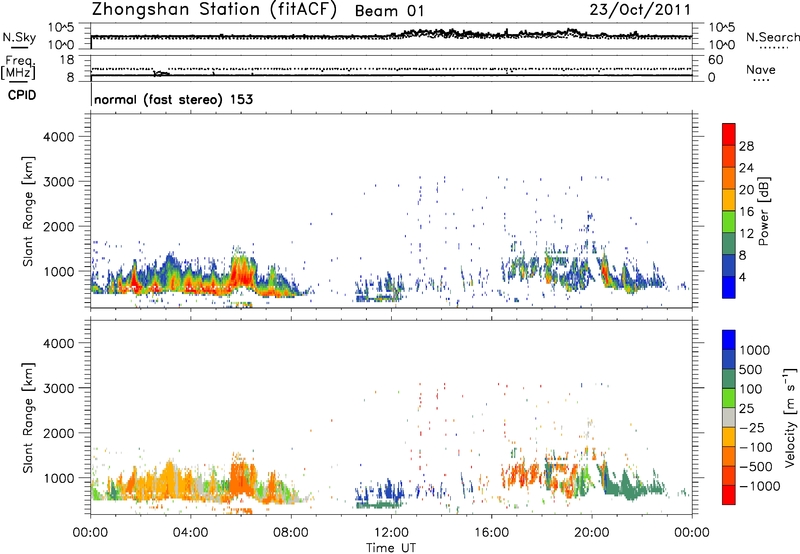Screen dimensions: 800x554
Task: Pick the red top segment of the Power colorbar
Action: point(729,134)
